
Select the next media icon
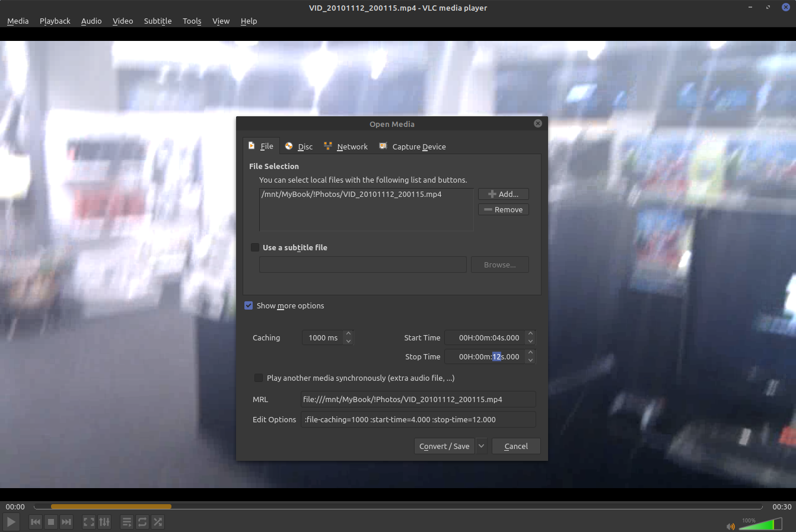(66, 522)
